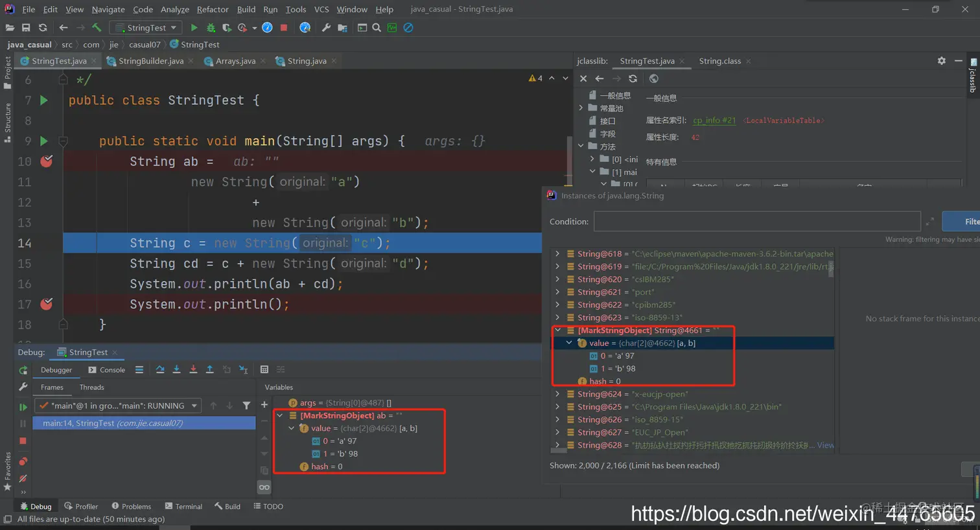Open the File menu
The height and width of the screenshot is (530, 980).
[x=29, y=9]
